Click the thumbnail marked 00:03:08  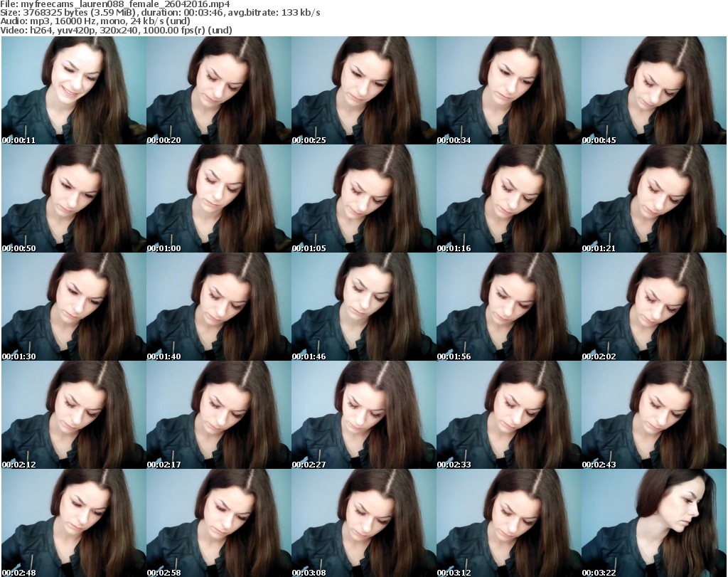(x=364, y=523)
